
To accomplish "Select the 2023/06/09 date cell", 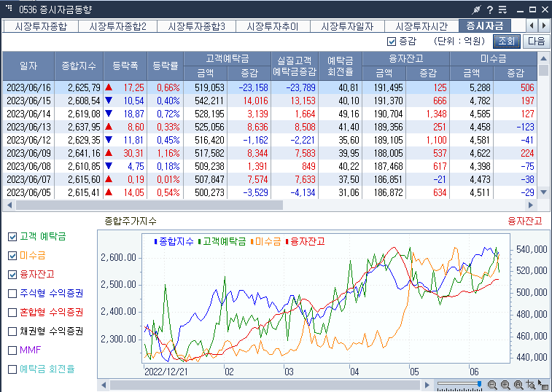I will coord(29,154).
